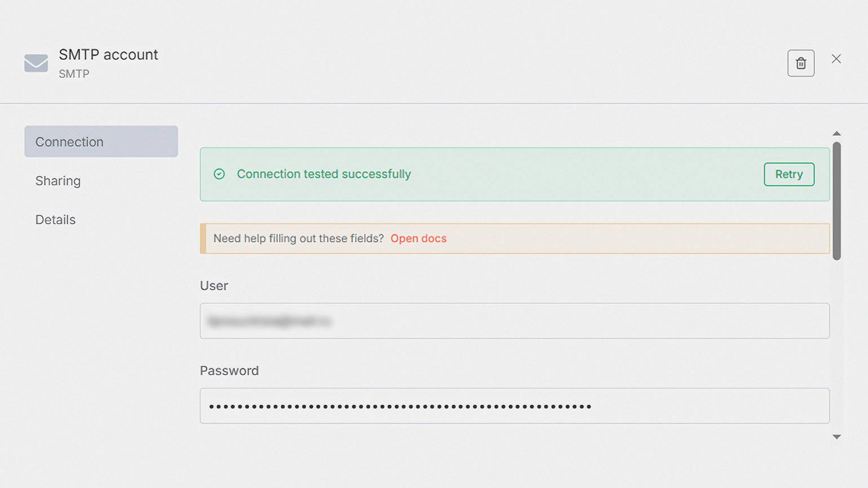
Task: Focus the User input field
Action: [x=514, y=321]
